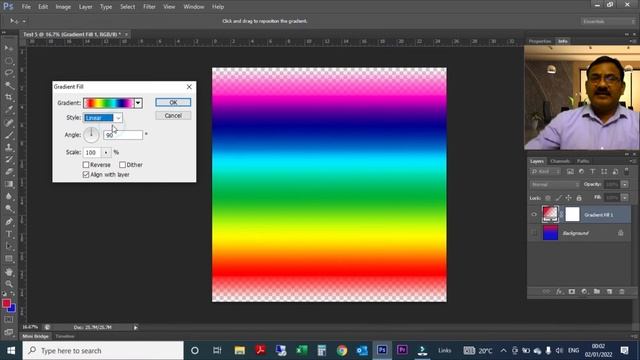This screenshot has height=360, width=640.
Task: Select the Hand tool
Action: (x=9, y=272)
